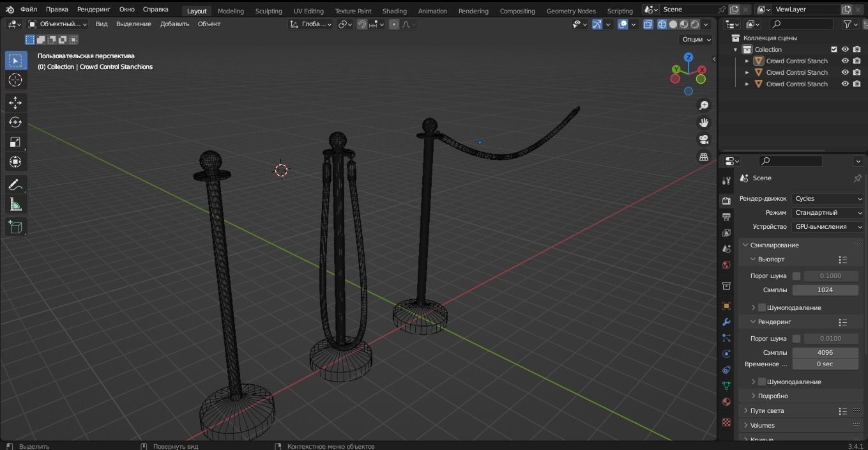Screen dimensions: 868x450
Task: Open Режим Стандартный dropdown
Action: pyautogui.click(x=828, y=213)
